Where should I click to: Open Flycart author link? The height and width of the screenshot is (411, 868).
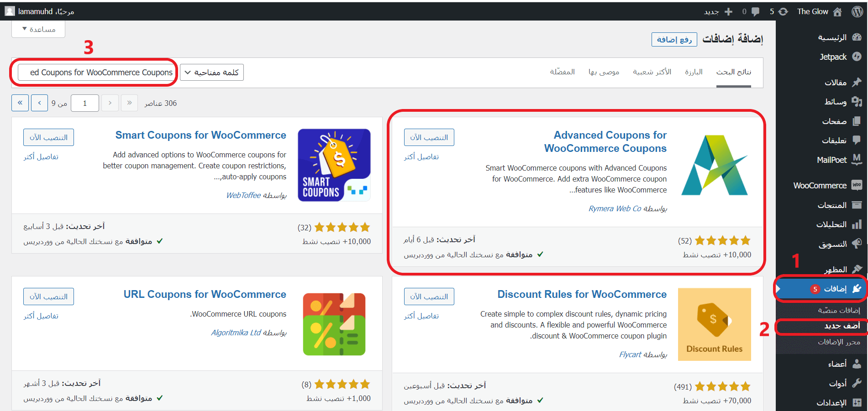pyautogui.click(x=631, y=354)
